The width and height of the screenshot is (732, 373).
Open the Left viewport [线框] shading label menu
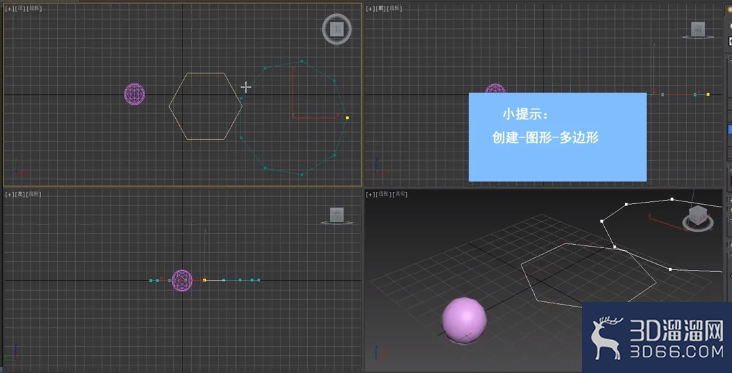pyautogui.click(x=34, y=194)
